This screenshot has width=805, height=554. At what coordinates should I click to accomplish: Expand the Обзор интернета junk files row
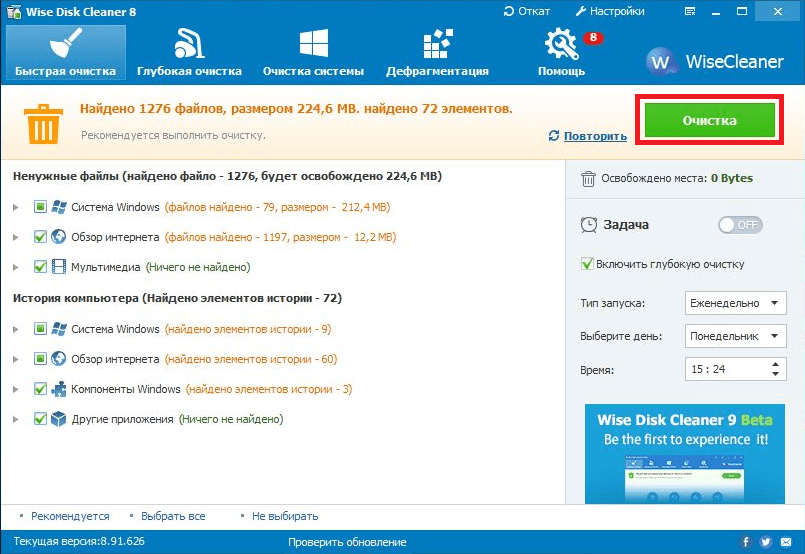pyautogui.click(x=16, y=237)
